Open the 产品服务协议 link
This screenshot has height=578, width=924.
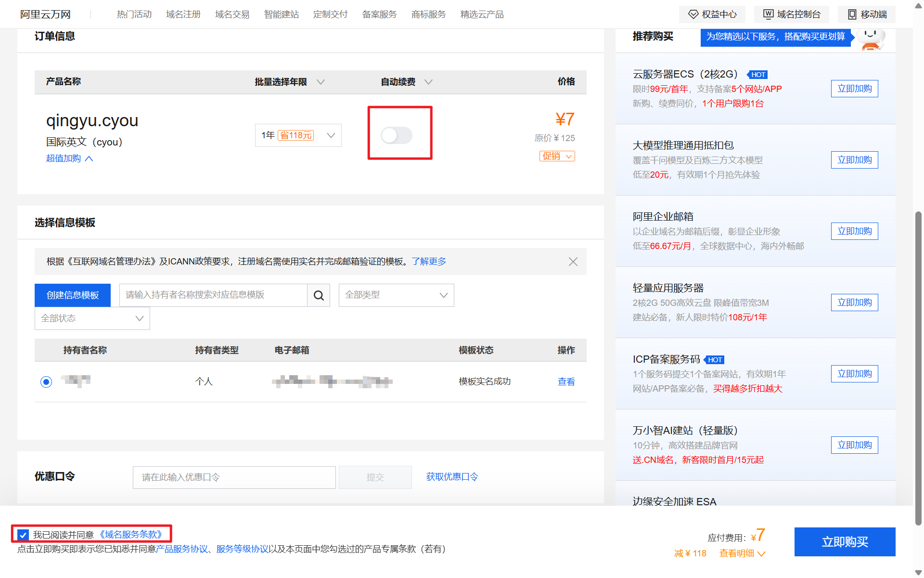click(x=182, y=549)
